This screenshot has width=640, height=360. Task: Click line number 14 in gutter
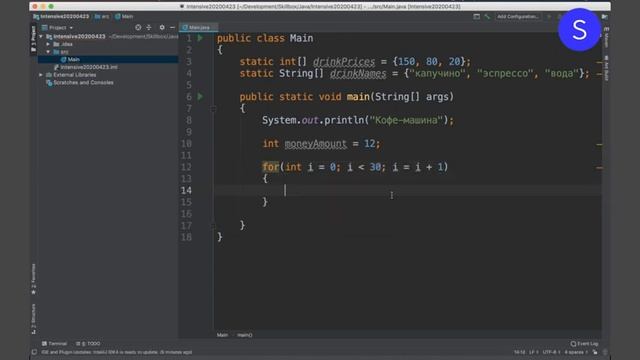[186, 191]
